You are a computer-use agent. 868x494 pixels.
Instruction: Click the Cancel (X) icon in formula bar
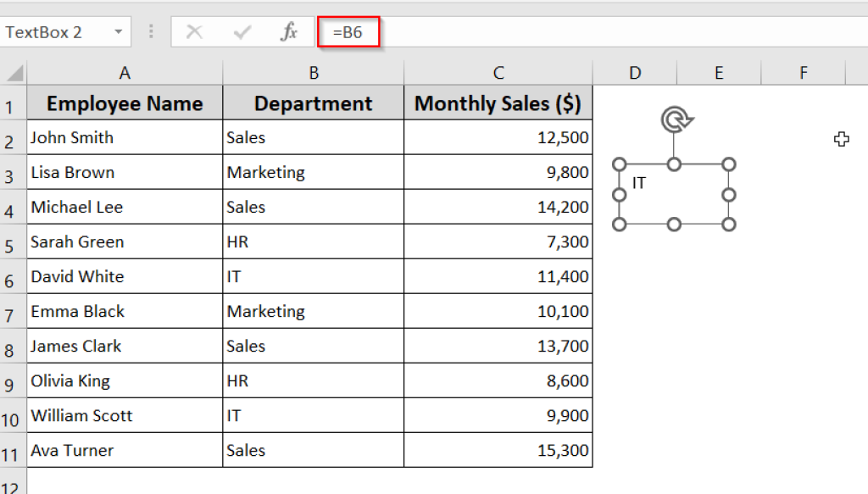pos(194,31)
